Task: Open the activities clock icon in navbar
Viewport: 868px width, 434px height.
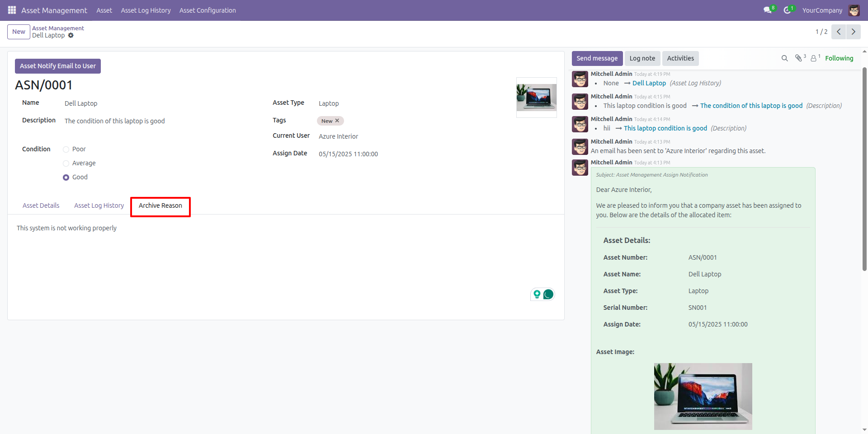Action: pyautogui.click(x=787, y=10)
